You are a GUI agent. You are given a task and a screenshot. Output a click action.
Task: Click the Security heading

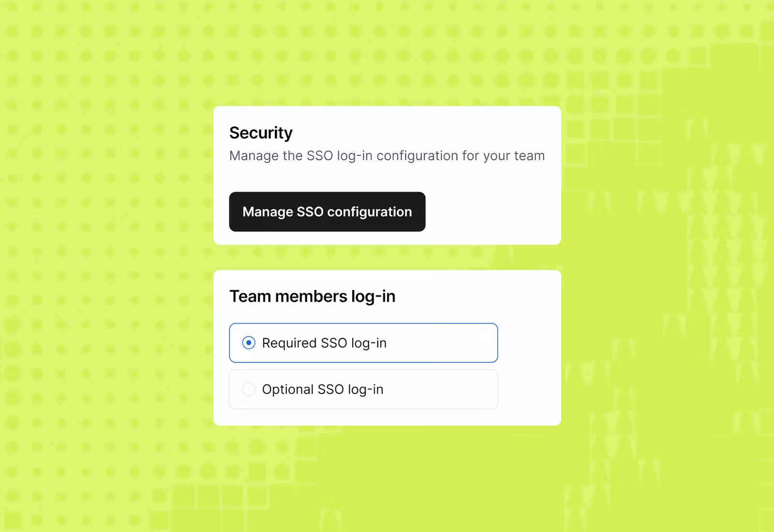click(261, 133)
